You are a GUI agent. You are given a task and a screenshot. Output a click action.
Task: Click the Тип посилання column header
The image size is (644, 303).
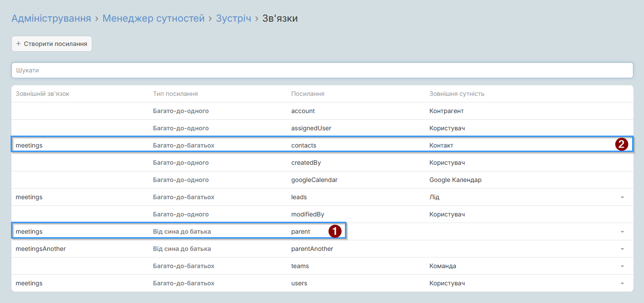175,94
